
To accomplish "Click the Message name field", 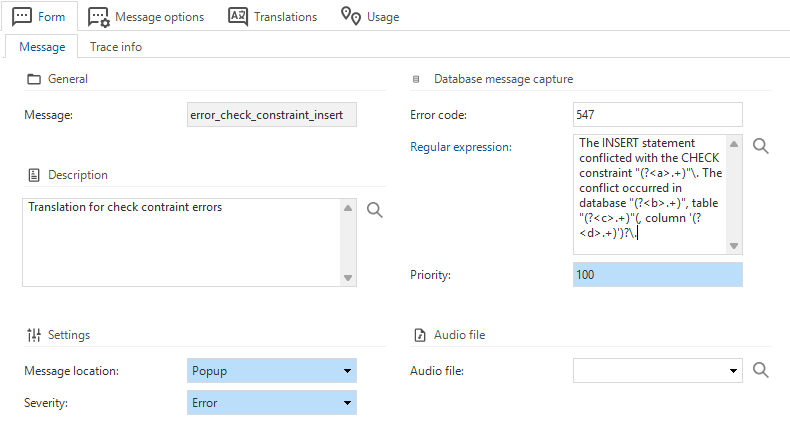I will 272,115.
